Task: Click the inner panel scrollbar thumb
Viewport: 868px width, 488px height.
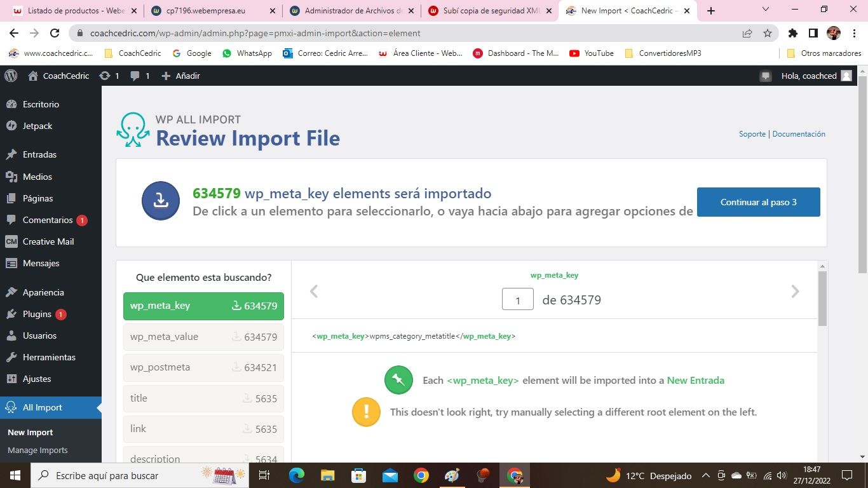Action: [x=822, y=299]
